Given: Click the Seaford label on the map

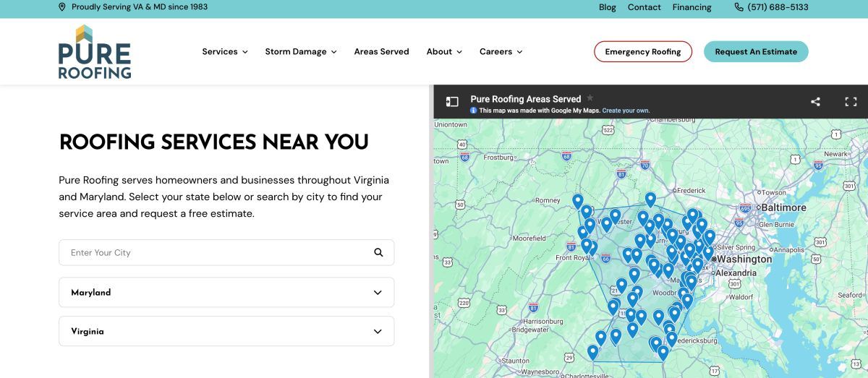Looking at the screenshot, I should (x=850, y=295).
